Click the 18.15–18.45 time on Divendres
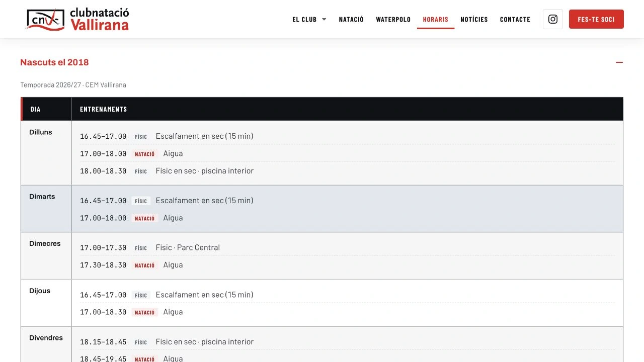Screen dimensions: 644x362 [x=103, y=342]
